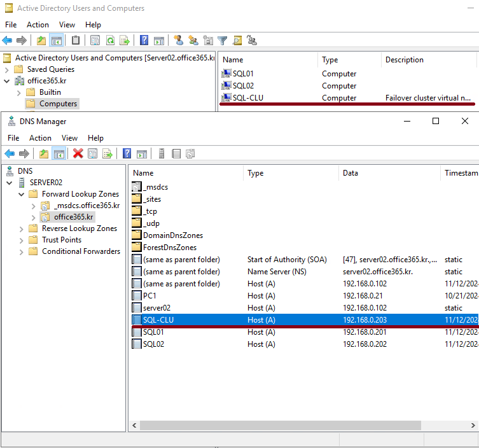Open Action menu in Active Directory window

(38, 24)
